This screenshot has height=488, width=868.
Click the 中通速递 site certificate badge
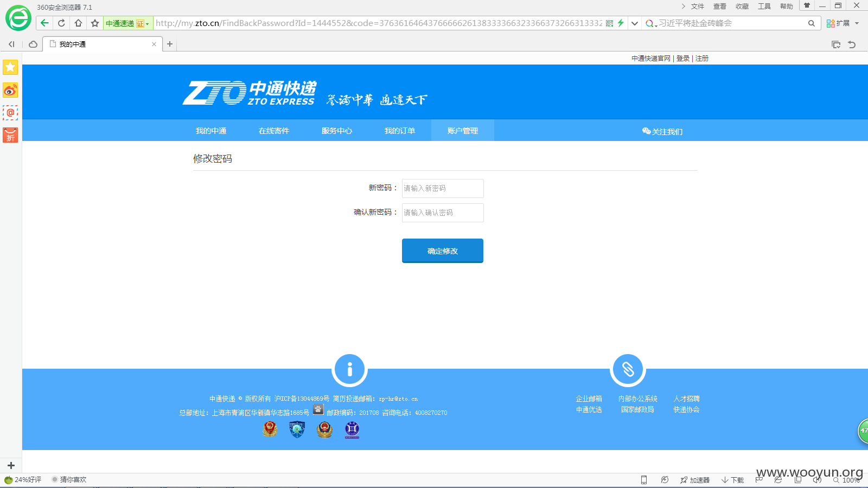(x=128, y=23)
